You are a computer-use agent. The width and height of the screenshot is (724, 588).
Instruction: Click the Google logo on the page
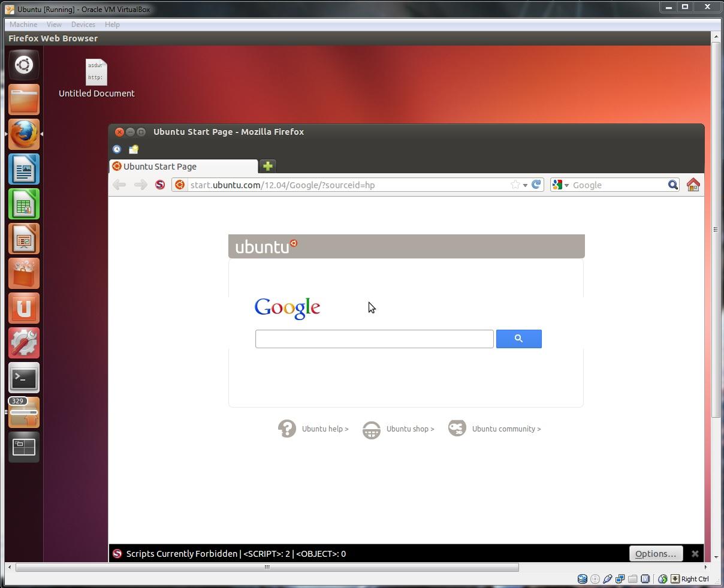(x=288, y=308)
